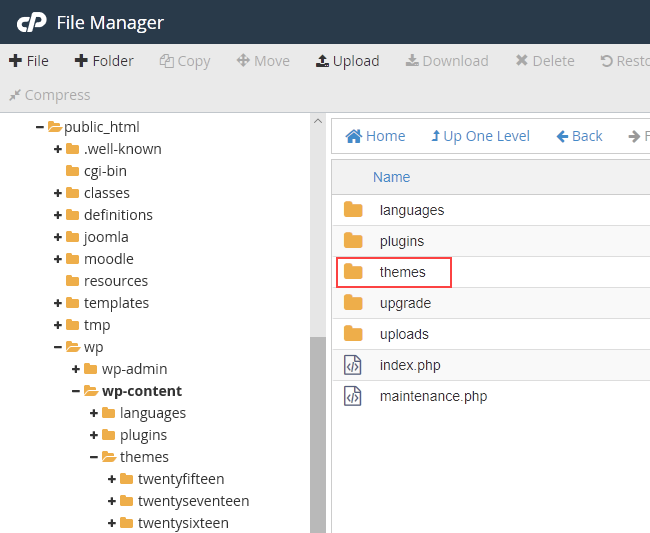Click the folder tree scrollbar thumb
Screen dimensions: 650x533
pos(318,435)
